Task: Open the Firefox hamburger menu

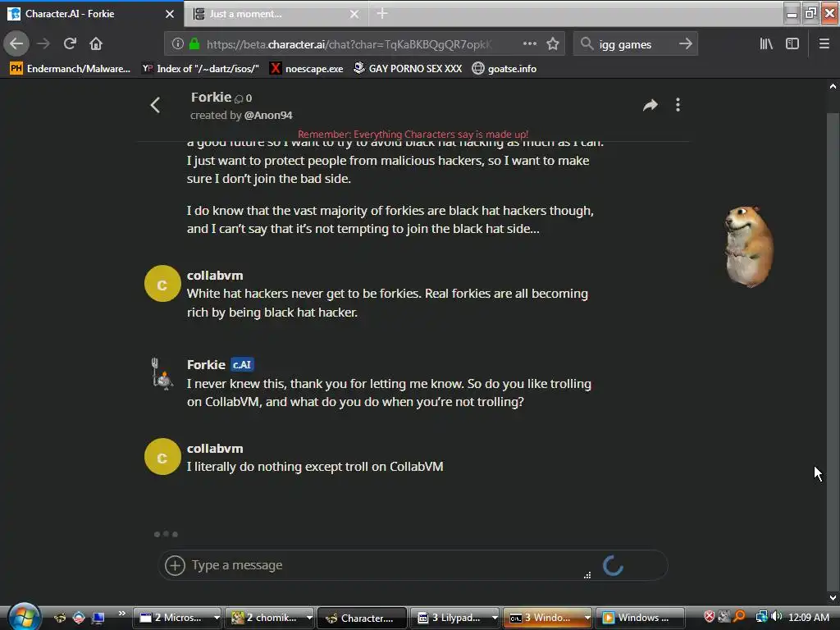Action: (824, 44)
